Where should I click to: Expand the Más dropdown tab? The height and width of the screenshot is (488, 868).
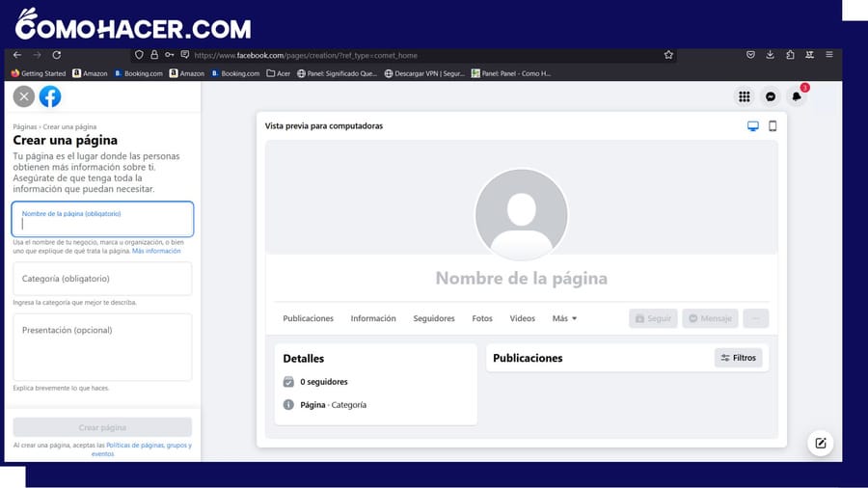[564, 318]
